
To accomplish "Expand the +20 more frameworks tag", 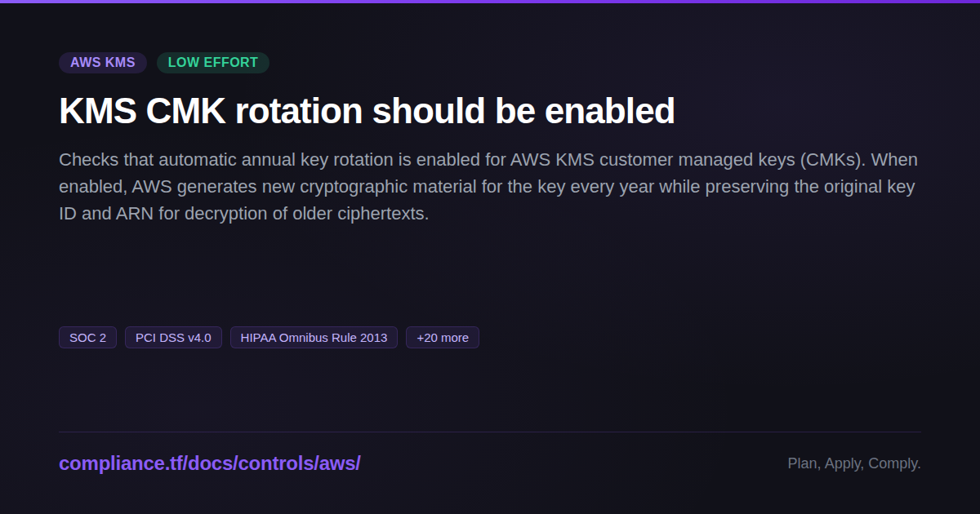I will [x=443, y=338].
